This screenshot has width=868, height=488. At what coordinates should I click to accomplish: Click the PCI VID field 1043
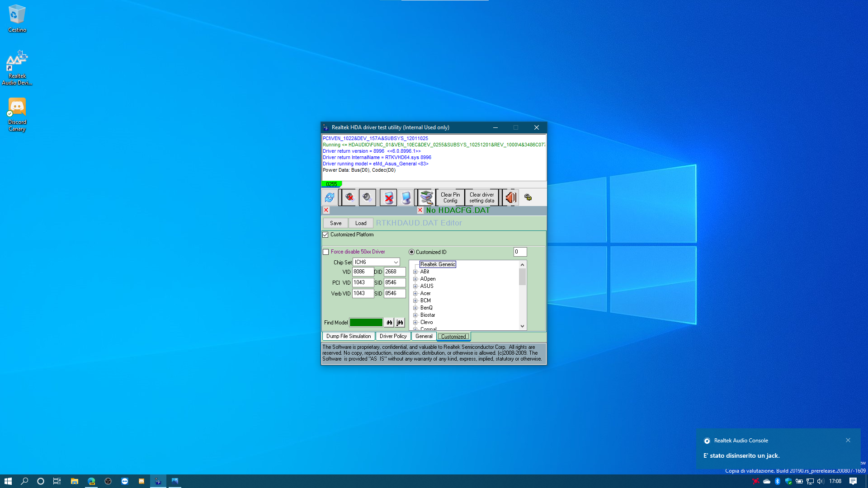pos(363,282)
